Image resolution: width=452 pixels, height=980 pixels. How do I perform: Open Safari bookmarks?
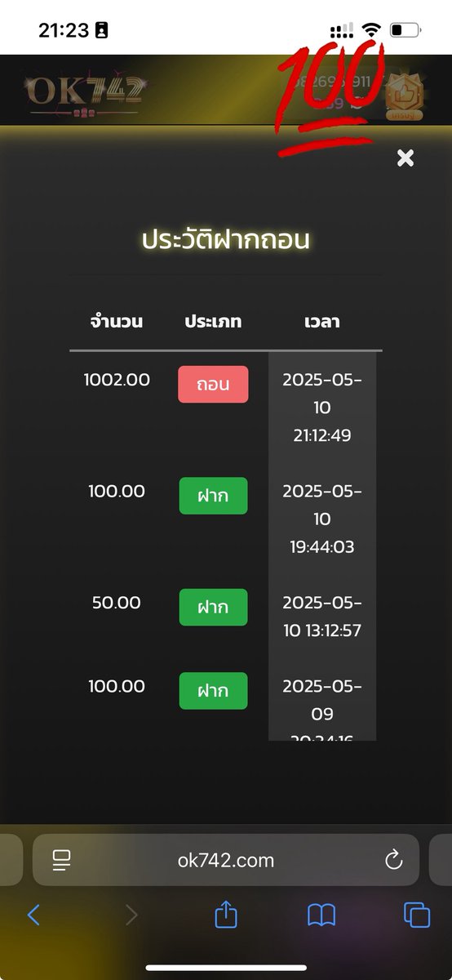(321, 915)
